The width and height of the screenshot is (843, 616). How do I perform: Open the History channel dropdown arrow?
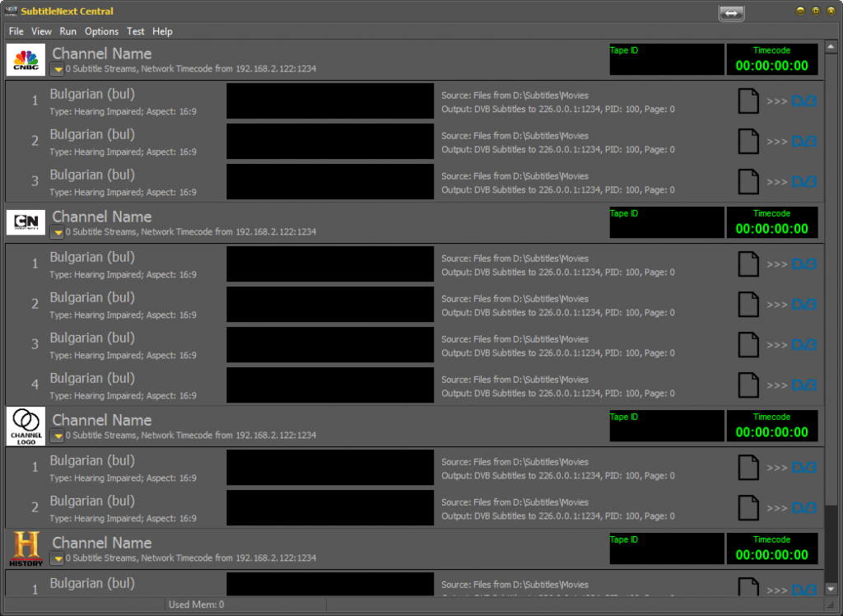[x=58, y=559]
